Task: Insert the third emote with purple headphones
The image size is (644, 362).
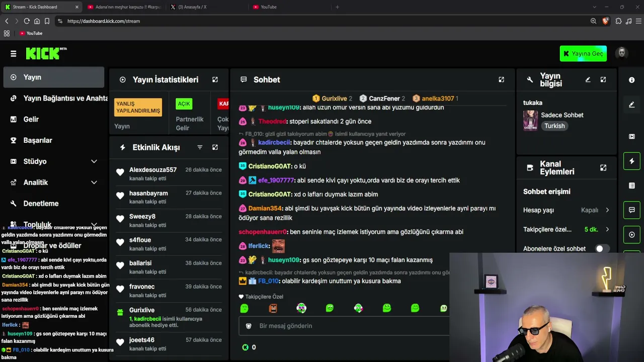Action: tap(301, 308)
